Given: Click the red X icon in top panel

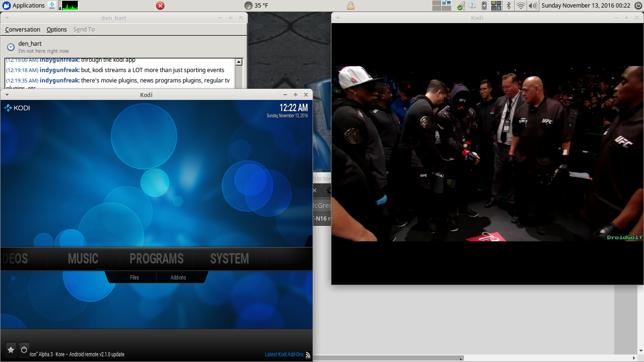Looking at the screenshot, I should pos(160,6).
